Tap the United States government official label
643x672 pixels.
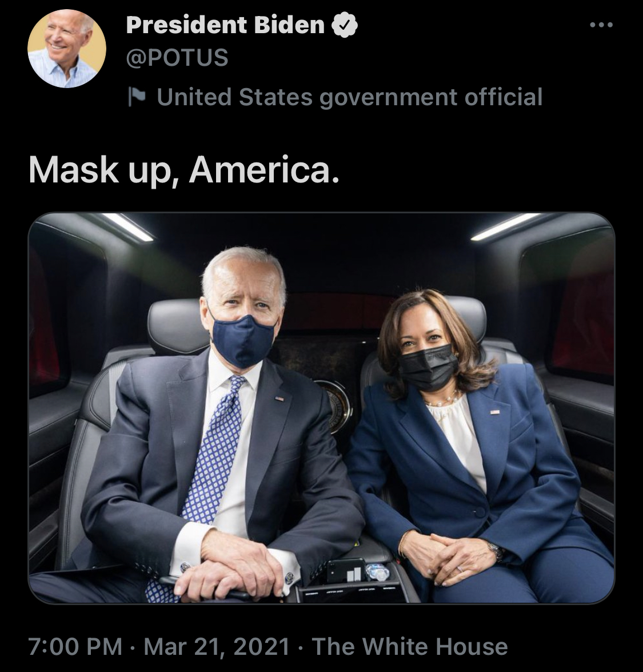point(350,97)
